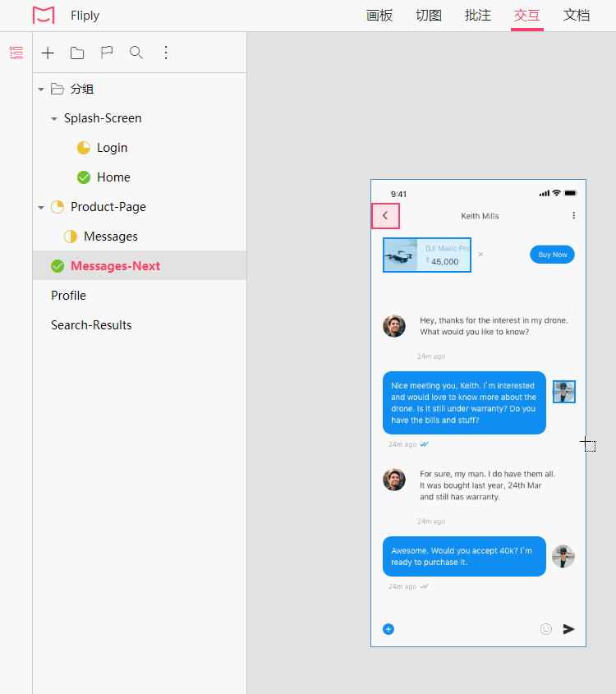
Task: Open the 文档 tab
Action: pyautogui.click(x=577, y=16)
